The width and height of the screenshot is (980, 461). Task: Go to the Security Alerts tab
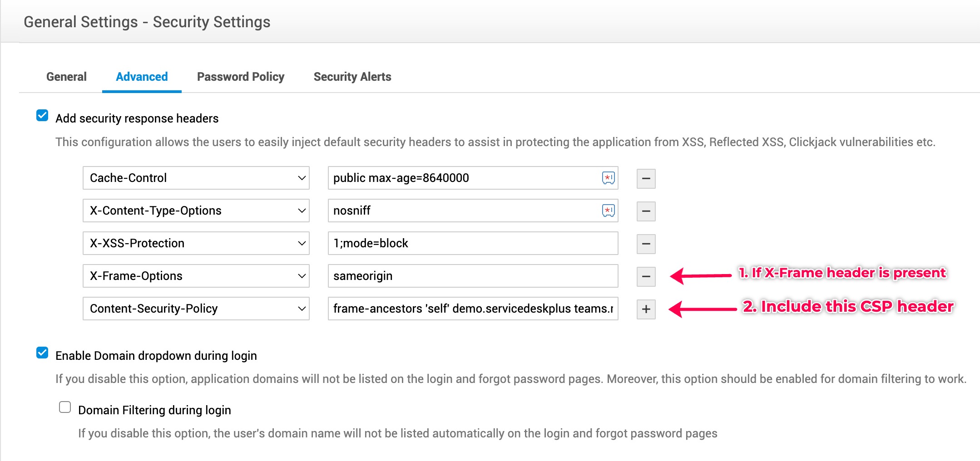(x=352, y=77)
